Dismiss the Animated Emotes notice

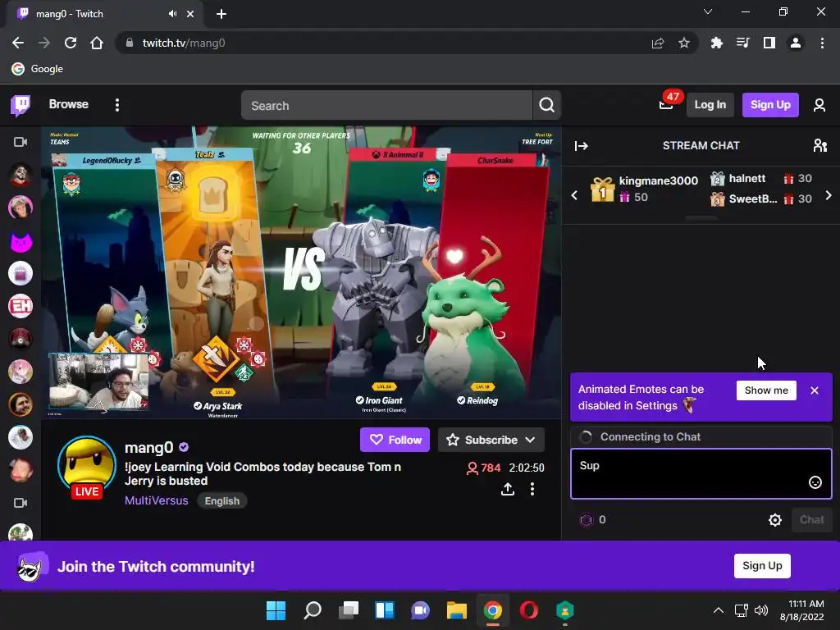click(x=815, y=390)
